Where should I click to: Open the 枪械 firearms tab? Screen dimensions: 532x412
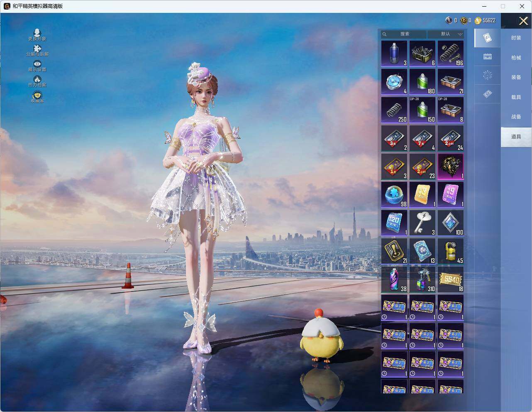coord(516,58)
